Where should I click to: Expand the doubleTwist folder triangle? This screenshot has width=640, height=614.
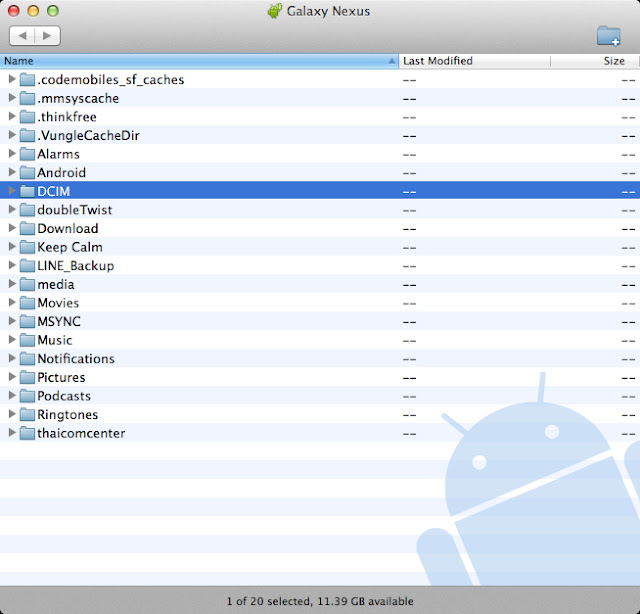12,209
